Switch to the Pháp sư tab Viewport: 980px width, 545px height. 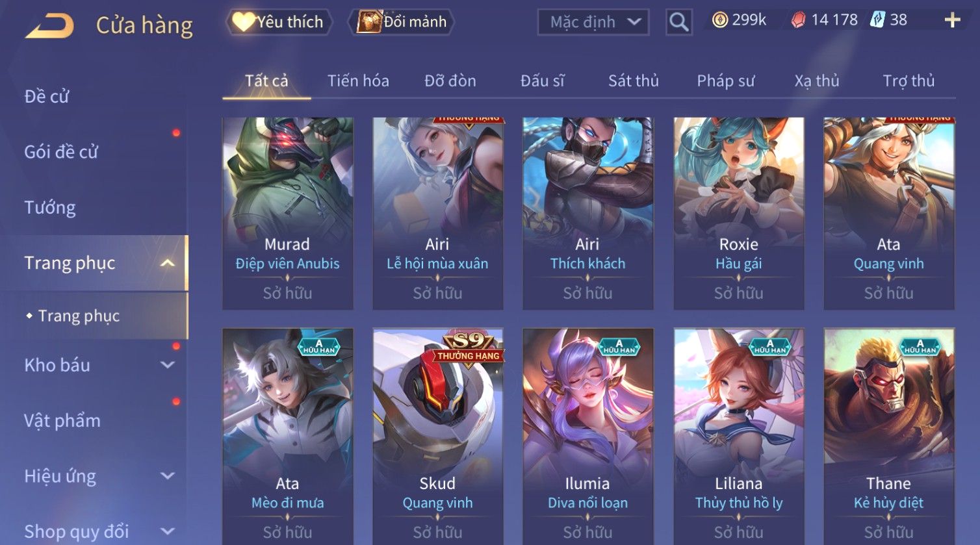(x=725, y=81)
